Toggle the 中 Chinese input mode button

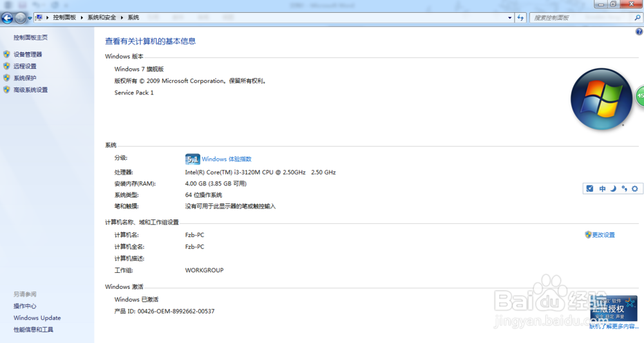coord(602,189)
